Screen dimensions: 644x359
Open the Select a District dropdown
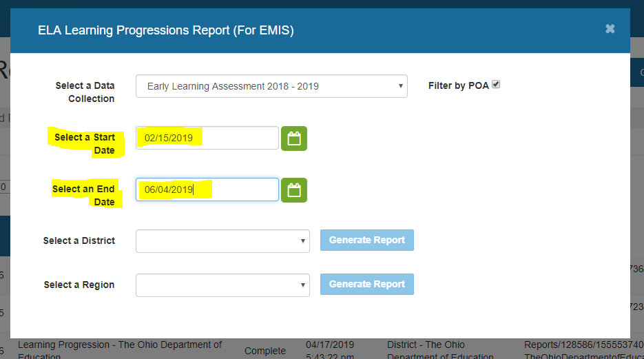tap(222, 241)
